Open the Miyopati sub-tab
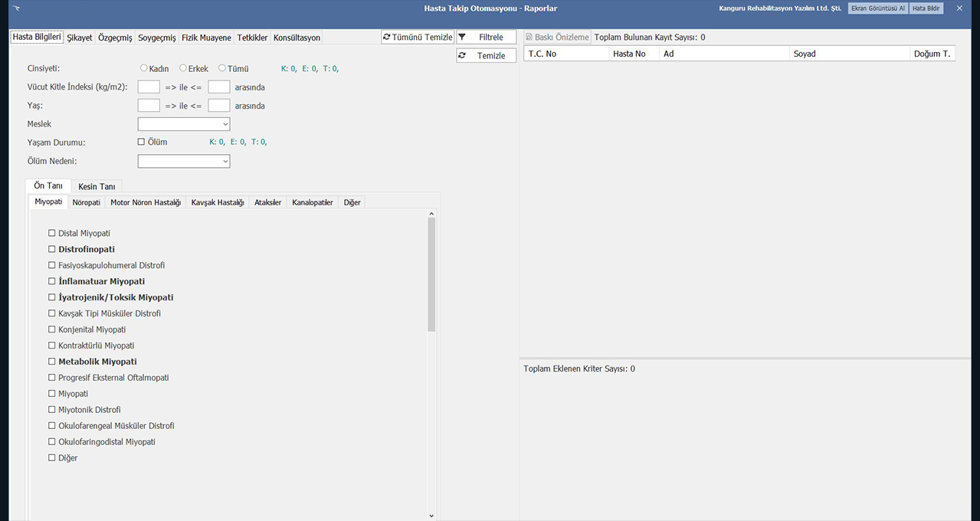Viewport: 980px width, 521px height. (48, 202)
